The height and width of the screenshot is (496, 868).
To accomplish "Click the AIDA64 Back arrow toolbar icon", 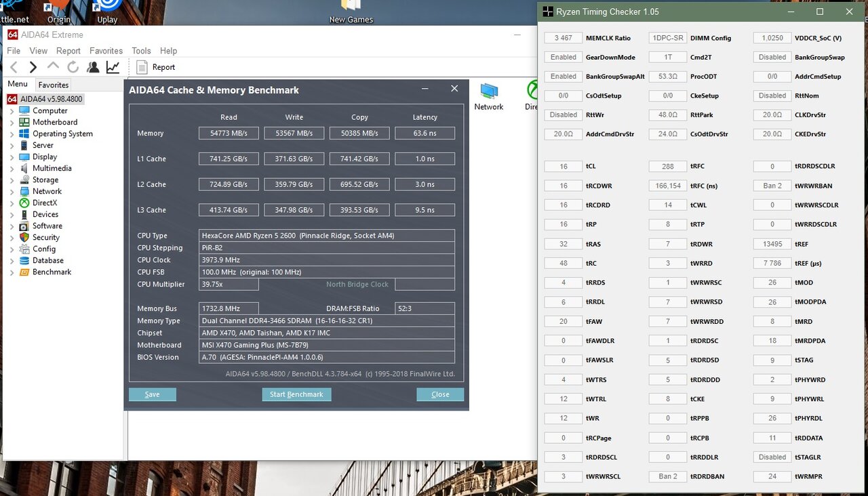I will pyautogui.click(x=14, y=67).
